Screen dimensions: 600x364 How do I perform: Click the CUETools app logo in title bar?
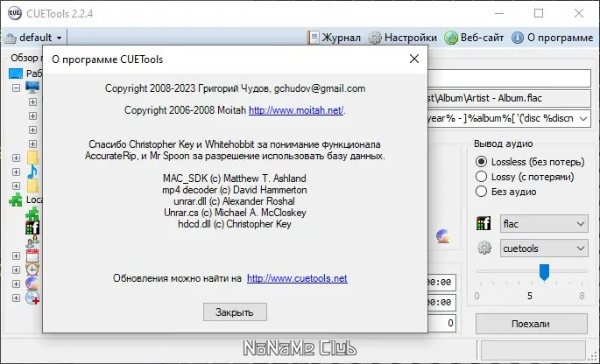14,13
